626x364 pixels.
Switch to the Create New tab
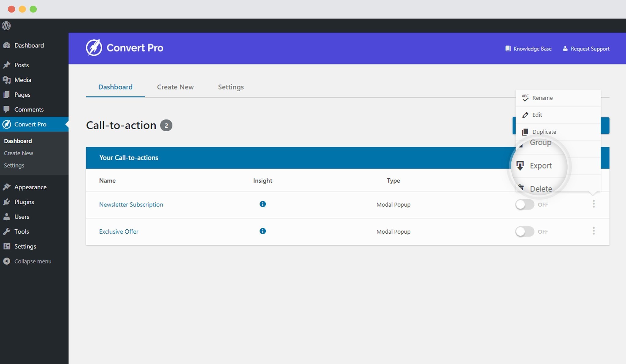175,87
